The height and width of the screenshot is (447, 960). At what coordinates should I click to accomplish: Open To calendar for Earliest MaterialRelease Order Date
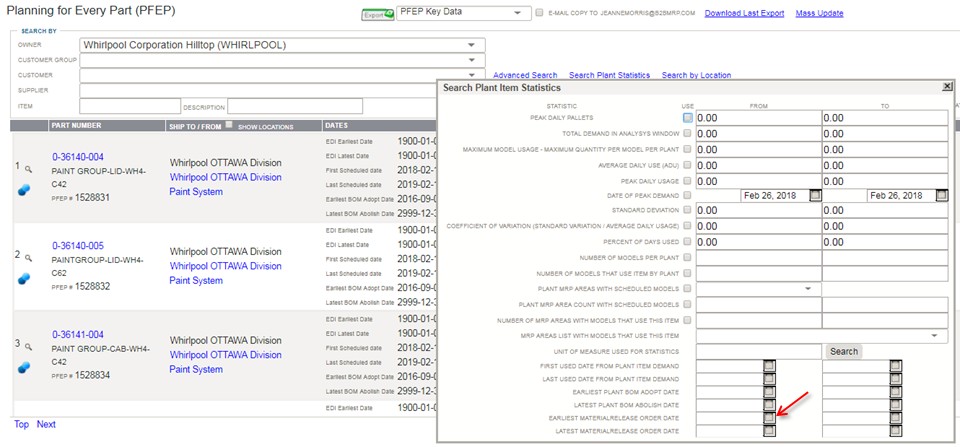tap(896, 418)
